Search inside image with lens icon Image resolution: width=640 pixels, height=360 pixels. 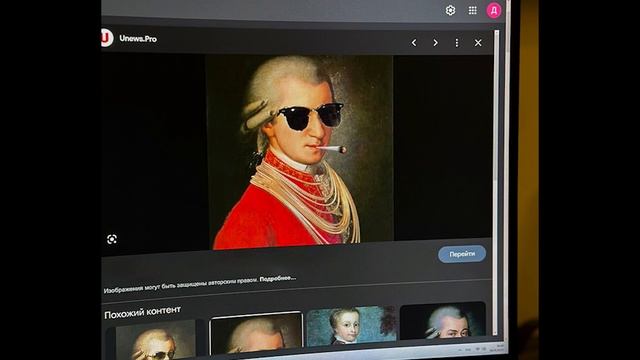[112, 239]
